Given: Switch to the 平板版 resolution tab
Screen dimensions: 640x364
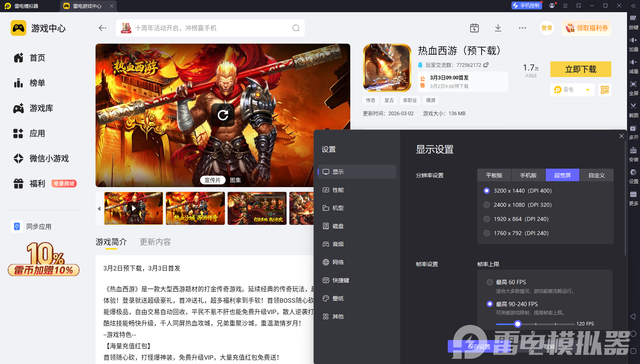Looking at the screenshot, I should pyautogui.click(x=494, y=175).
